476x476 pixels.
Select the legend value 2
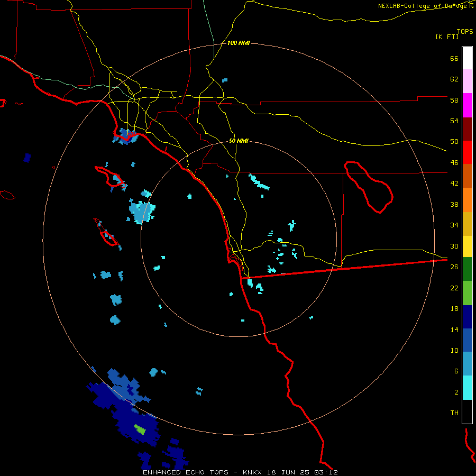coord(456,392)
